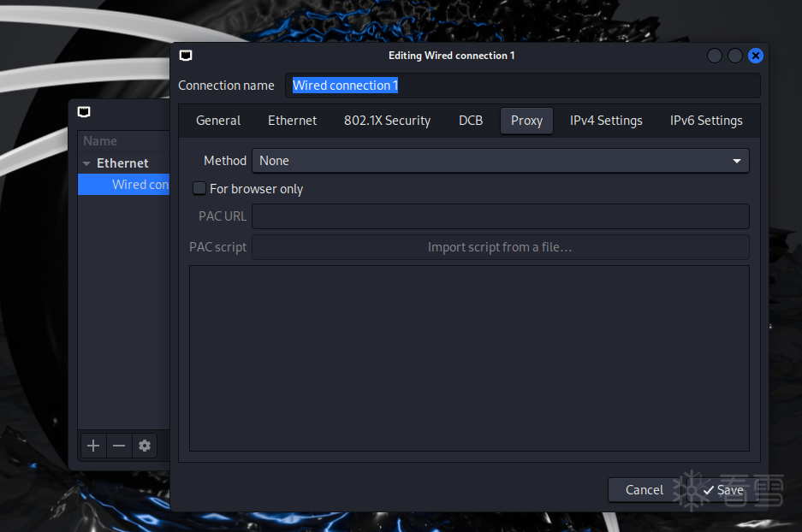
Task: Click the PAC URL input field
Action: tap(500, 216)
